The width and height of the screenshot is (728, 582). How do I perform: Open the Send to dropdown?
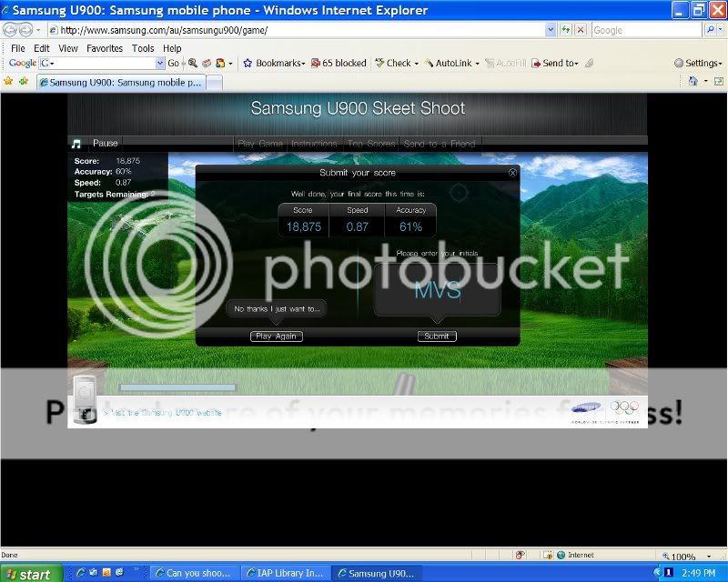point(555,63)
